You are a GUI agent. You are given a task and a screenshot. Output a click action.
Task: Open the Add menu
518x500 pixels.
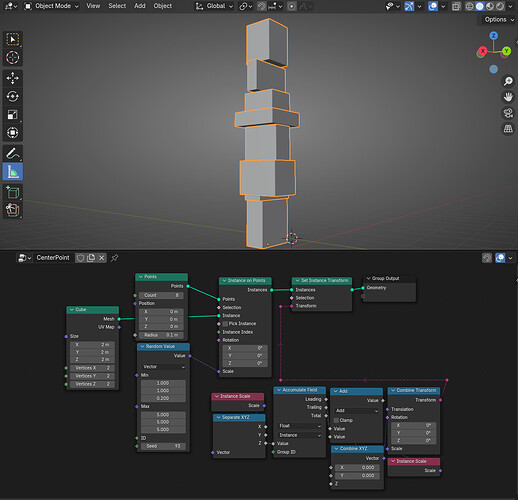tap(140, 6)
